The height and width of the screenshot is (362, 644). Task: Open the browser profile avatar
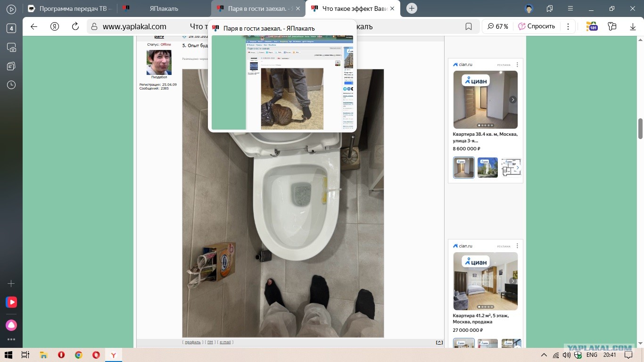coord(528,8)
